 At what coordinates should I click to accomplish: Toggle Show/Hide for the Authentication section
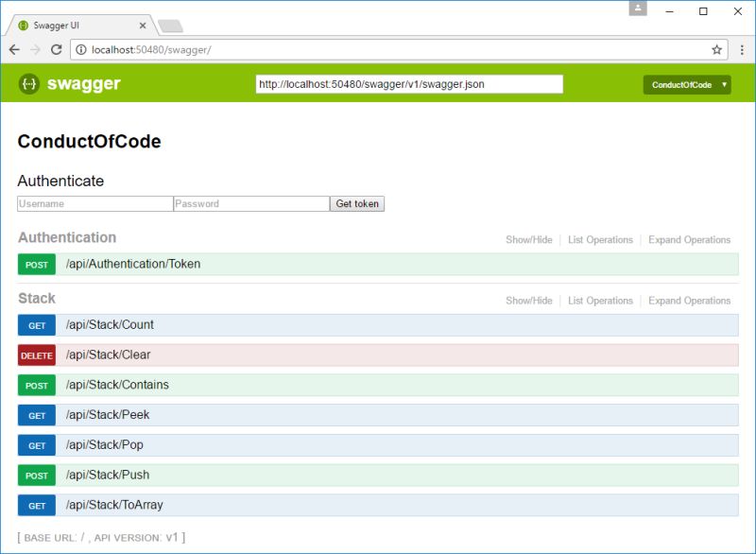click(x=529, y=239)
